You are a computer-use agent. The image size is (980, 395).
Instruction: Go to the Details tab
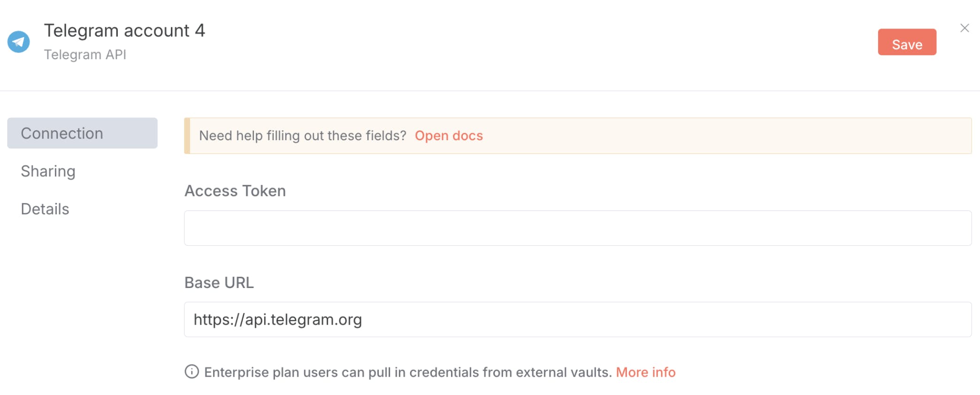(x=45, y=209)
